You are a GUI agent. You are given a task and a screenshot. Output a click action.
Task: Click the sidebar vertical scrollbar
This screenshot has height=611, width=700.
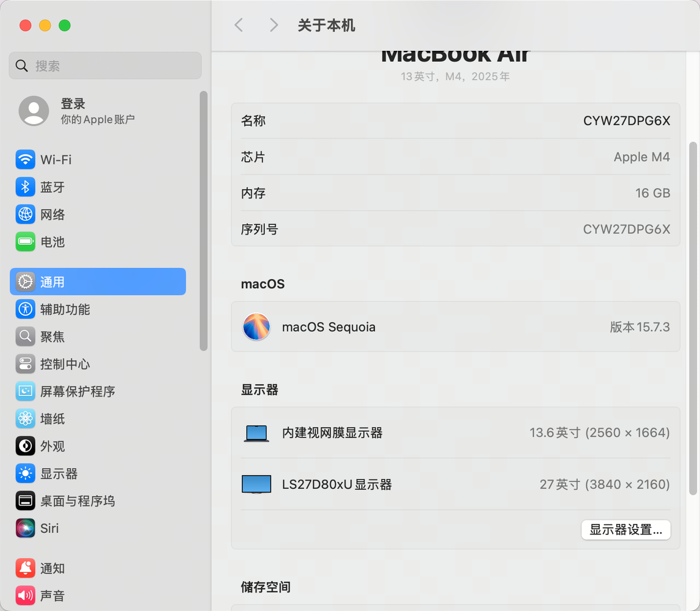203,221
